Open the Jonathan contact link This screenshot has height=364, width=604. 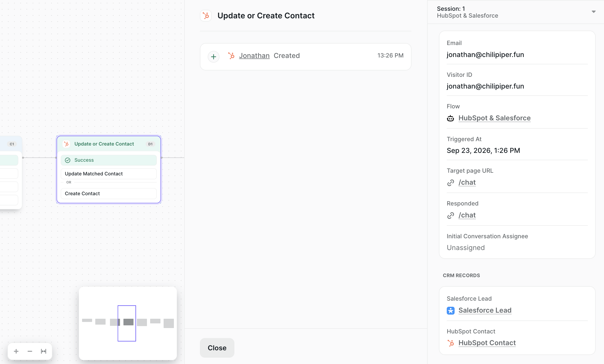pos(254,56)
